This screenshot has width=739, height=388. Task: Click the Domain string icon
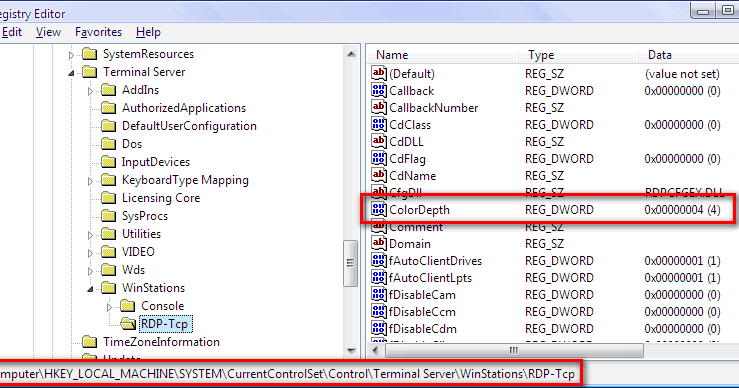(379, 243)
